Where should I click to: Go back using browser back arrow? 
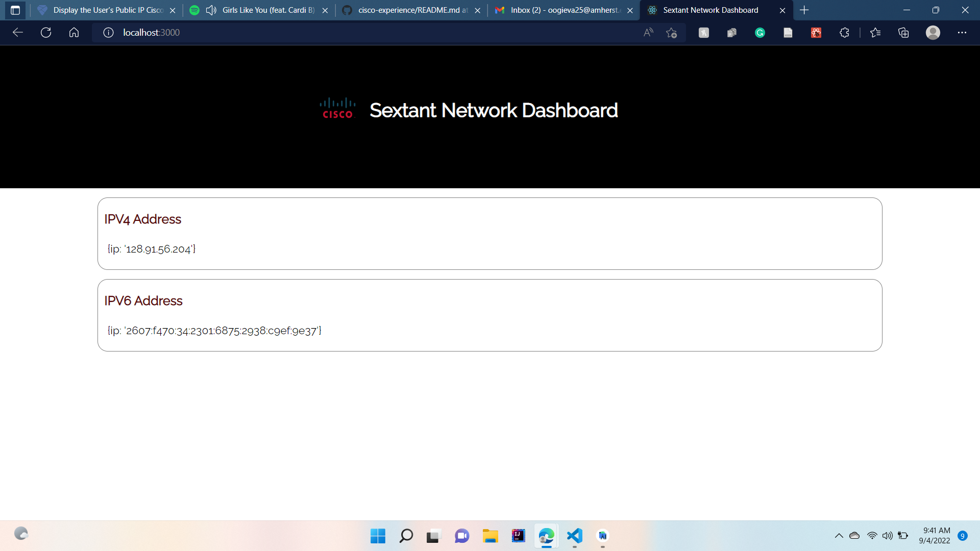point(18,33)
